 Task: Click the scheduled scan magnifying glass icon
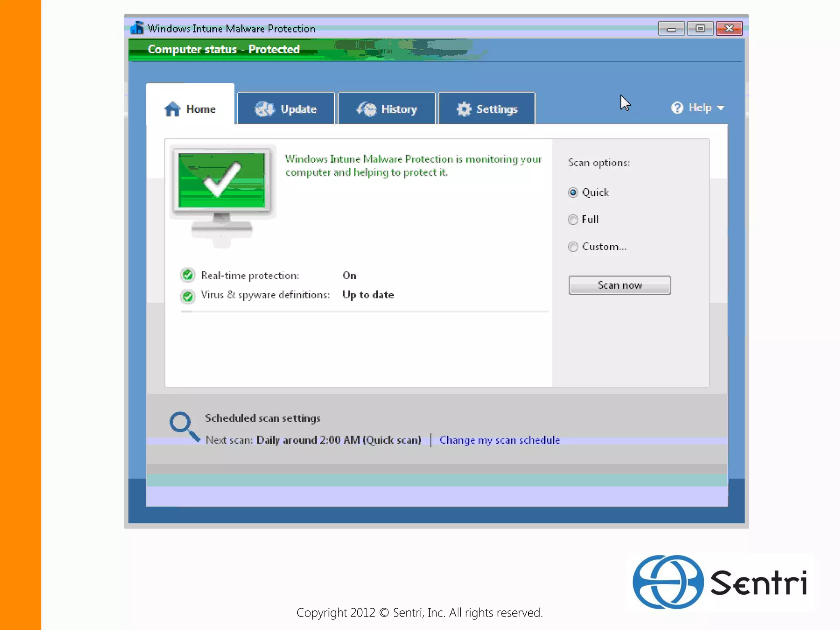183,427
